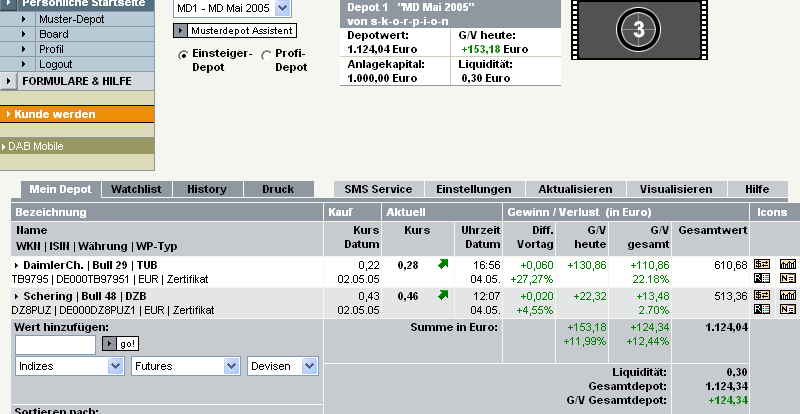Switch to the Watchlist tab
The height and width of the screenshot is (414, 800).
(136, 189)
